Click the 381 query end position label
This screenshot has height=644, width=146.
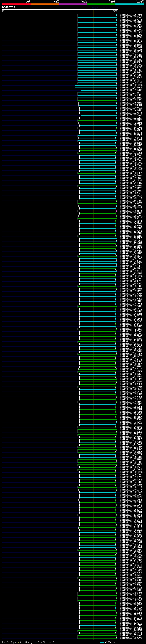[115, 11]
